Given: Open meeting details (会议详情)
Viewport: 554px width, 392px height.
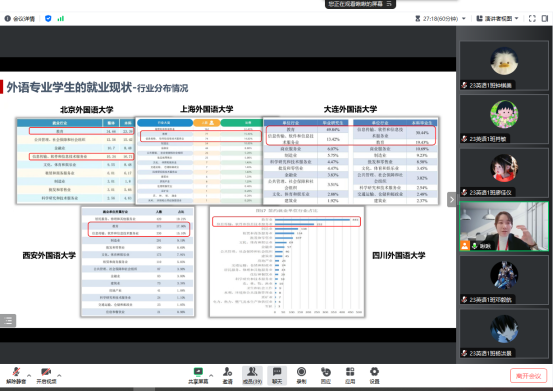Looking at the screenshot, I should (x=20, y=19).
